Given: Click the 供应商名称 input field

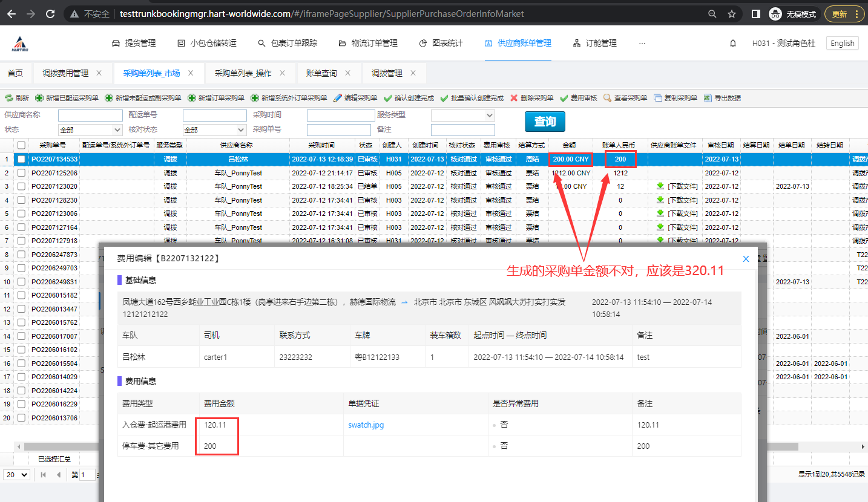Looking at the screenshot, I should click(90, 115).
